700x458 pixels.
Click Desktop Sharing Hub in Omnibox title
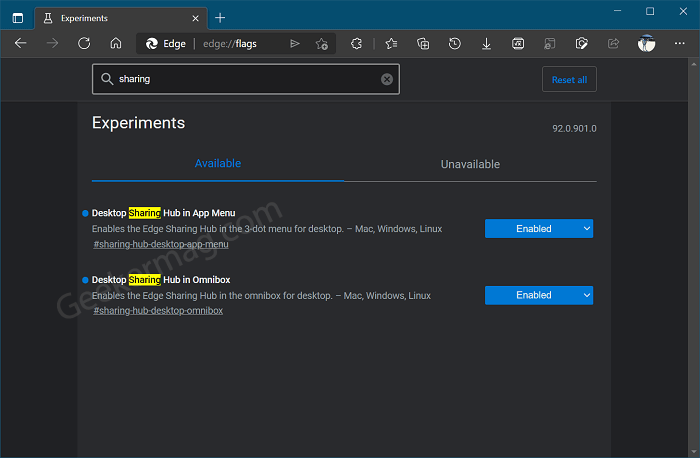pyautogui.click(x=161, y=280)
